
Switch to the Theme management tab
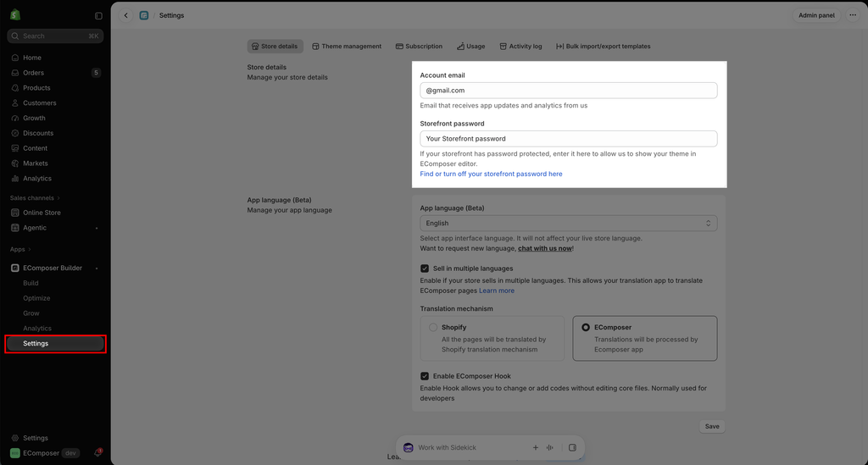pos(347,47)
